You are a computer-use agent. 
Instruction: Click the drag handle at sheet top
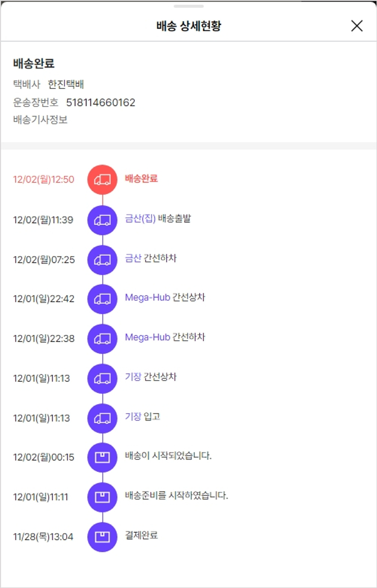[x=189, y=6]
